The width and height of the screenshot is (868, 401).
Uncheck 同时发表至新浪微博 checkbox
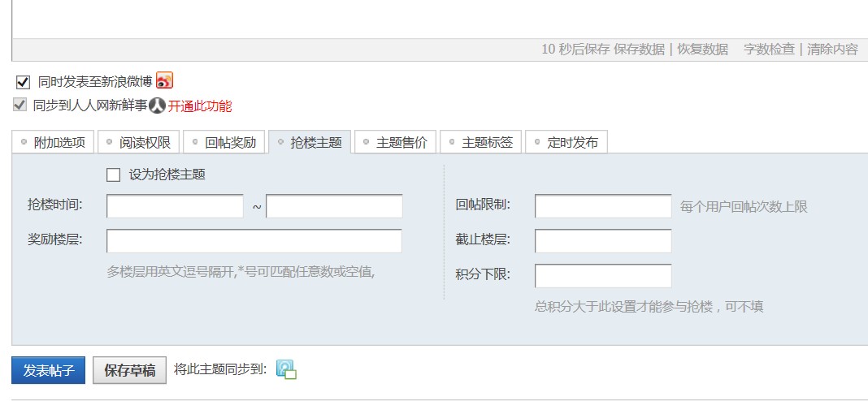[23, 83]
